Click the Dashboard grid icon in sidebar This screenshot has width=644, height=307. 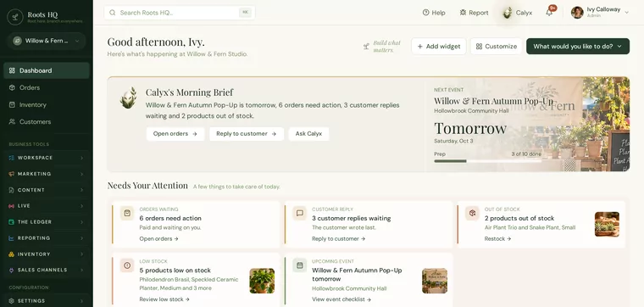[x=12, y=70]
